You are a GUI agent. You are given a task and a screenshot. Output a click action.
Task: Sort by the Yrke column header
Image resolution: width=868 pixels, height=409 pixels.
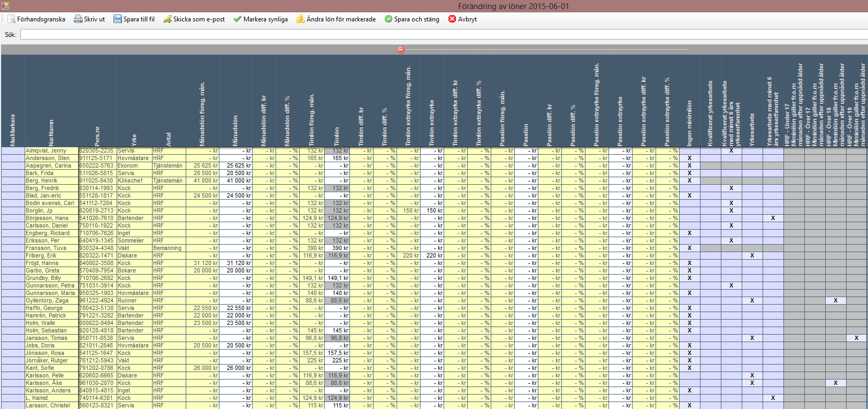coord(134,101)
